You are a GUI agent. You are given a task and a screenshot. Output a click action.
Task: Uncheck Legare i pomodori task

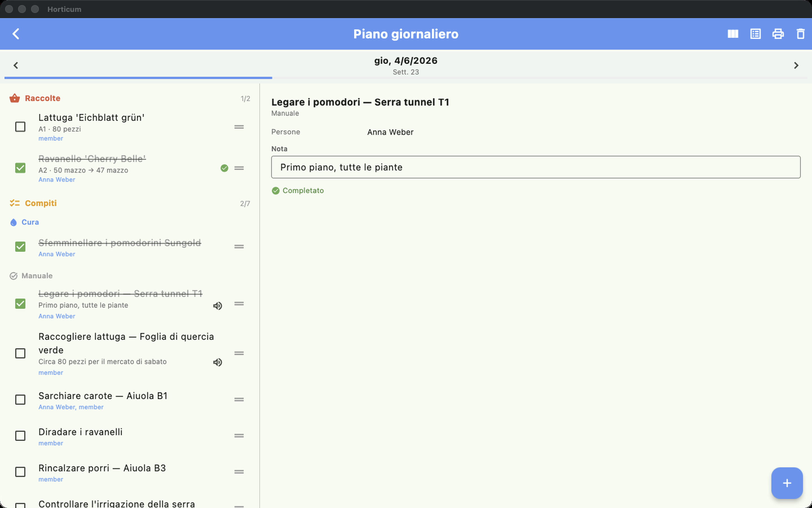click(x=20, y=304)
